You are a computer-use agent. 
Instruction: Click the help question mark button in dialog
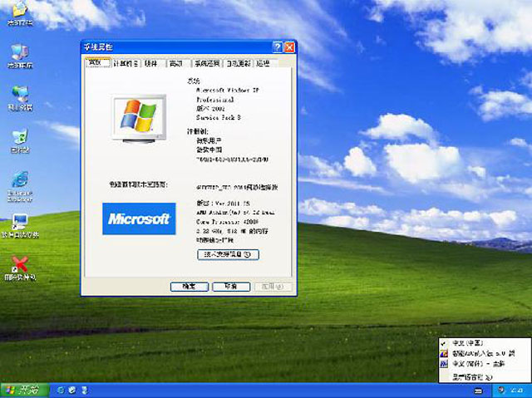pos(277,47)
